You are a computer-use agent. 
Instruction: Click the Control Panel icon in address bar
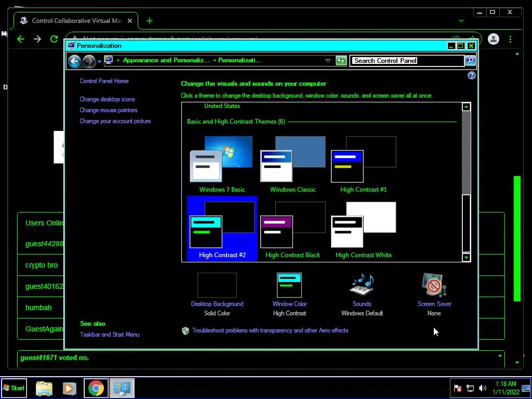pos(109,60)
